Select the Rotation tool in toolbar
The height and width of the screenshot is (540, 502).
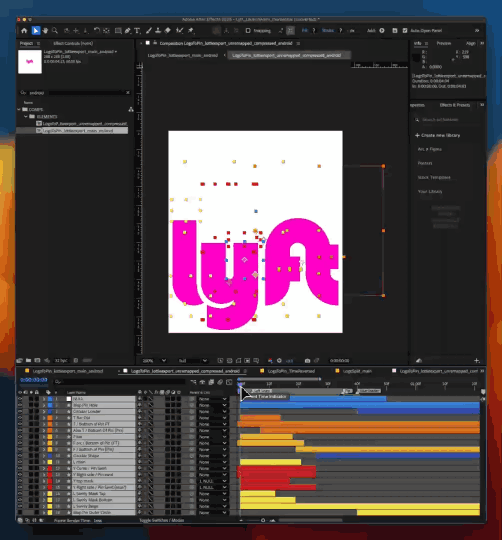tap(97, 31)
